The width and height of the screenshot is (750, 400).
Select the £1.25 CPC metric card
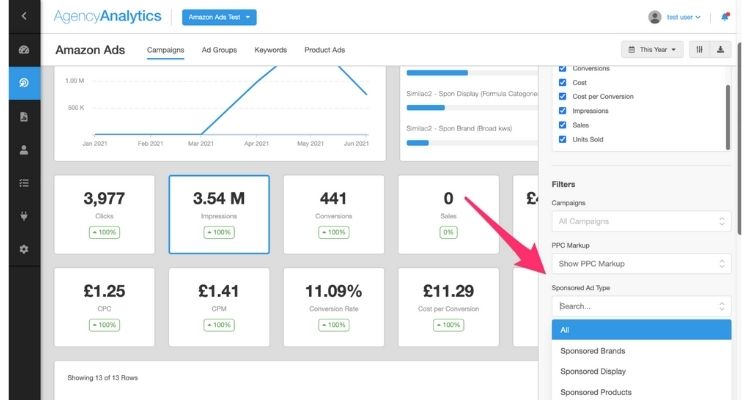pos(104,307)
